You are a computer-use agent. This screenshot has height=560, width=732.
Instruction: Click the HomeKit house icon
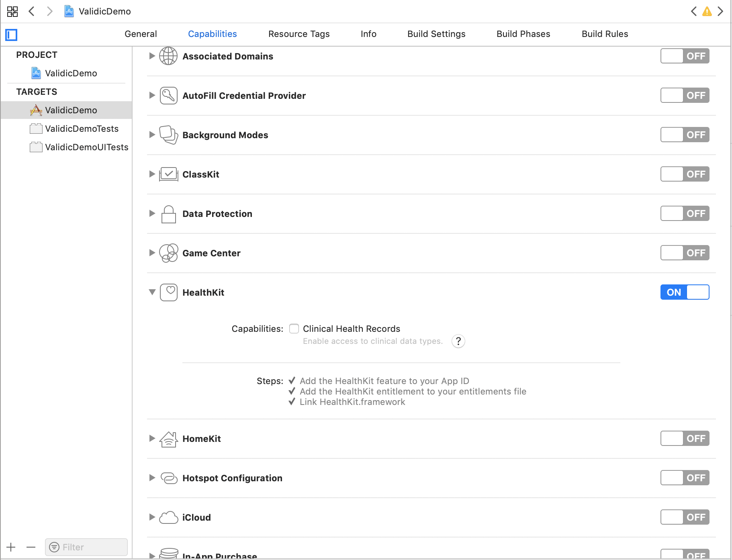pos(168,439)
